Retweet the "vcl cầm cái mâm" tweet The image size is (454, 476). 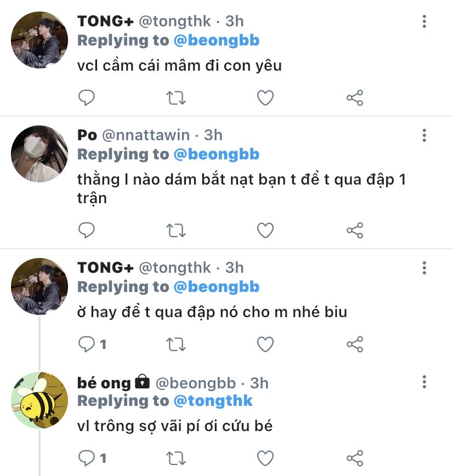[175, 98]
